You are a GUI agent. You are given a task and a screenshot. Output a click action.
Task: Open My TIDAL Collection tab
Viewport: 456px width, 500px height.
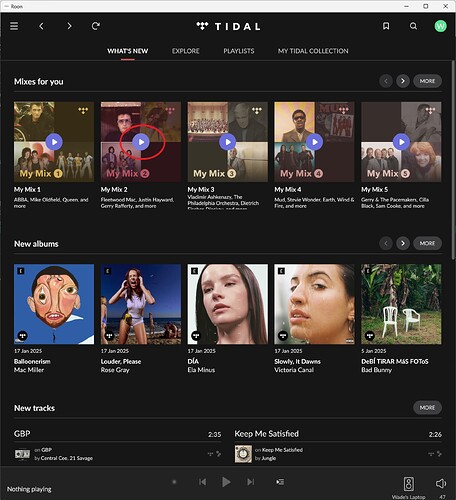[313, 51]
